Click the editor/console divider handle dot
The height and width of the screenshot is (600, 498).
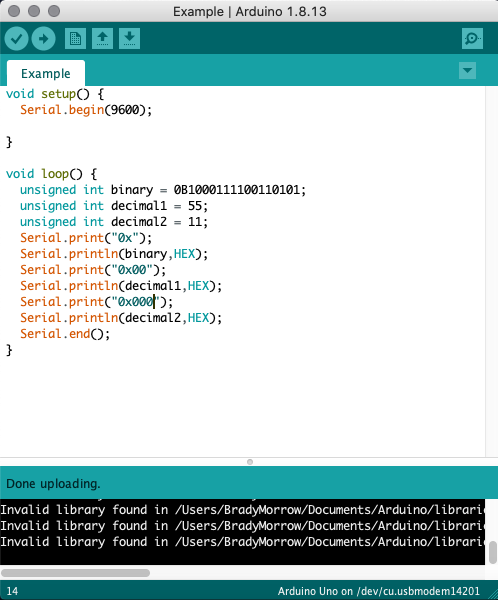[x=250, y=462]
